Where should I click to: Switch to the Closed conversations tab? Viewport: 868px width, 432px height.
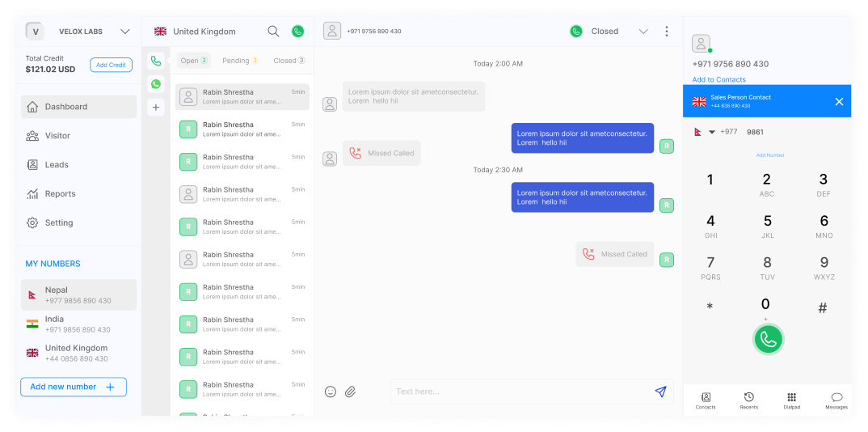point(289,61)
